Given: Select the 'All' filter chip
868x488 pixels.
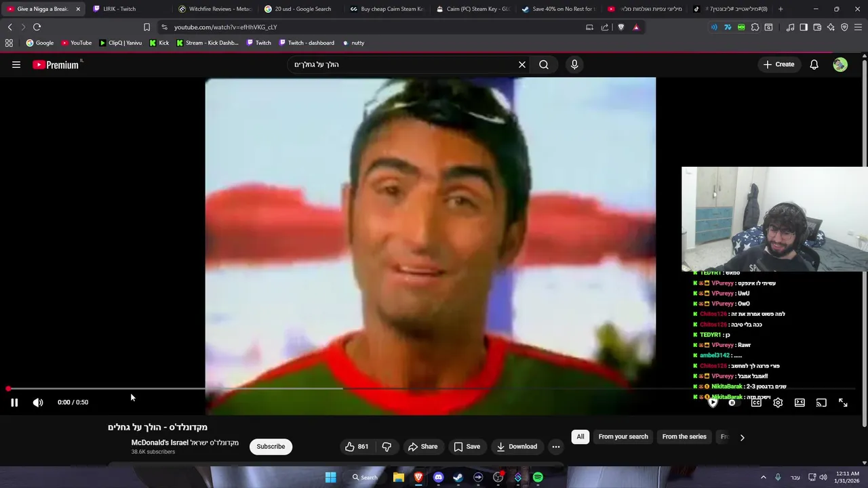Looking at the screenshot, I should point(580,436).
